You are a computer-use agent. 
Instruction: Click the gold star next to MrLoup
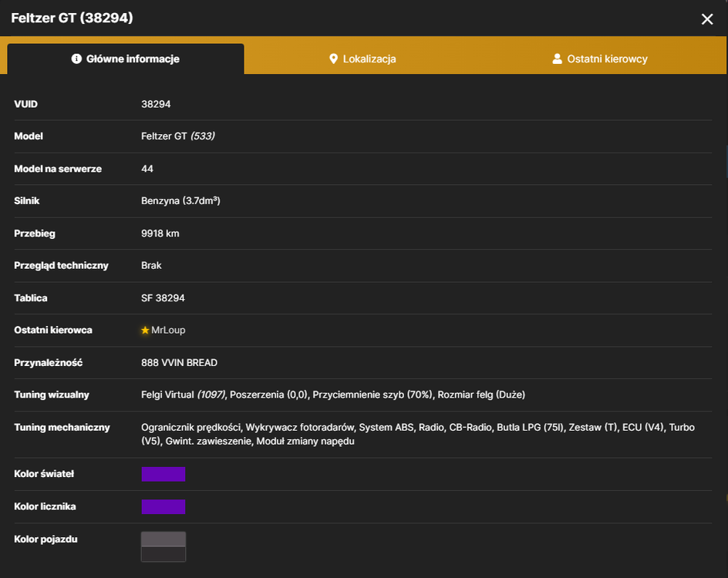145,331
